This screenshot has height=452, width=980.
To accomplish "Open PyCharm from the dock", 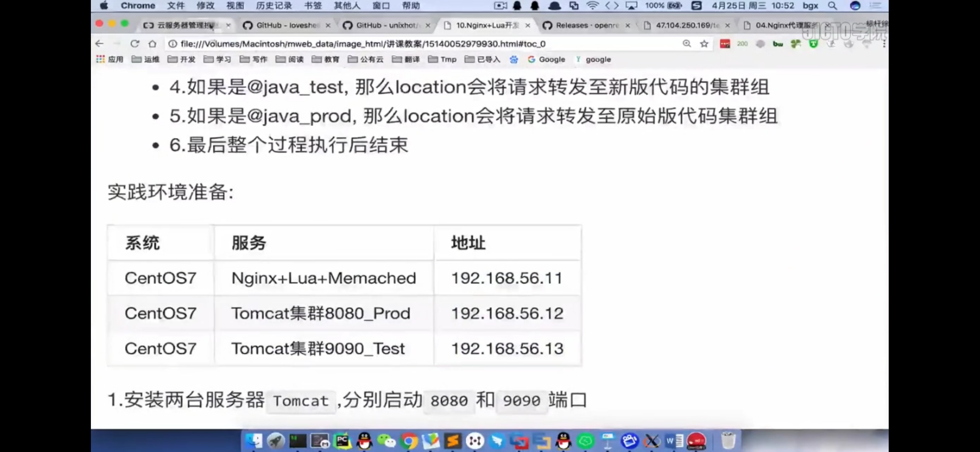I will point(342,441).
